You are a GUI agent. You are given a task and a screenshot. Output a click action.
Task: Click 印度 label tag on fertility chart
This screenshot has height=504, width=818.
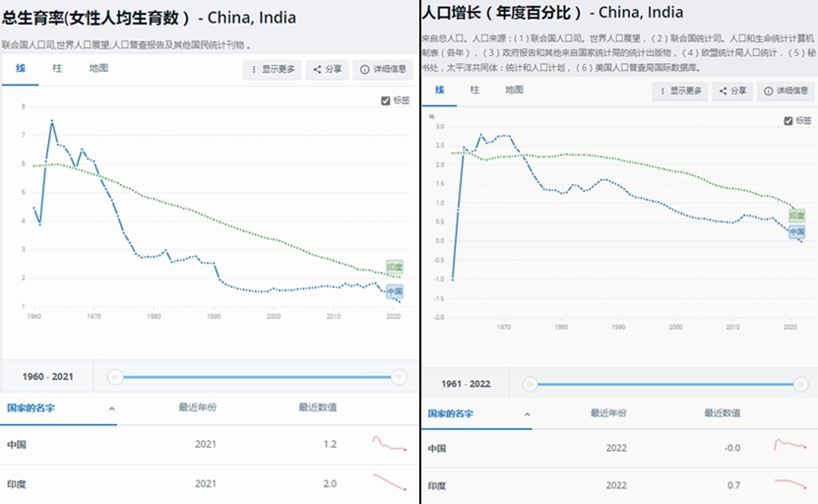(x=393, y=268)
